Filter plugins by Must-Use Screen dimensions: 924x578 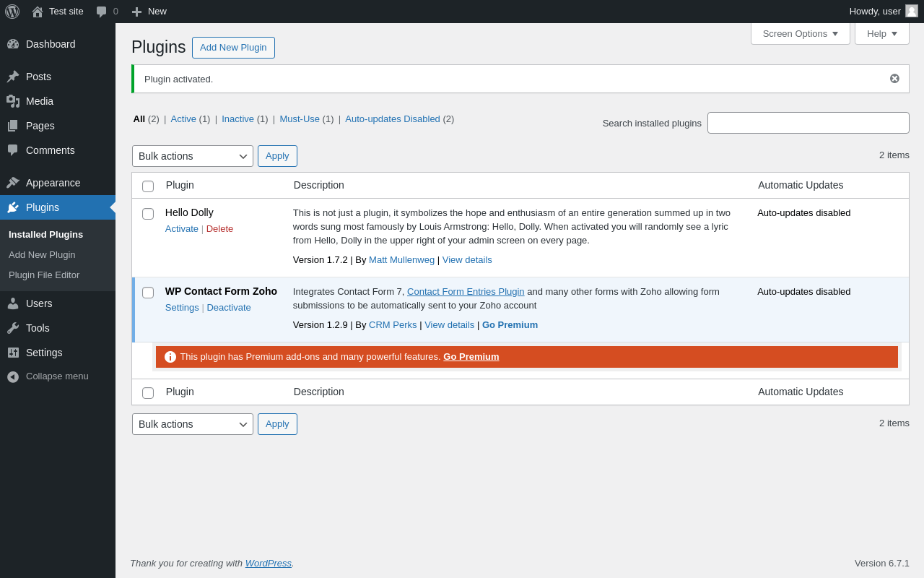[300, 119]
